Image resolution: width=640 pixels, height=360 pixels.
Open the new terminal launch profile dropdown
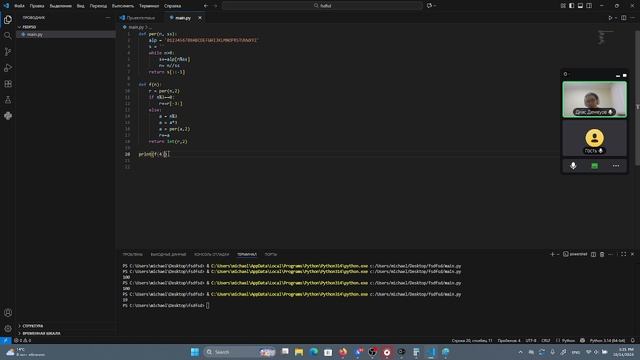pyautogui.click(x=558, y=254)
